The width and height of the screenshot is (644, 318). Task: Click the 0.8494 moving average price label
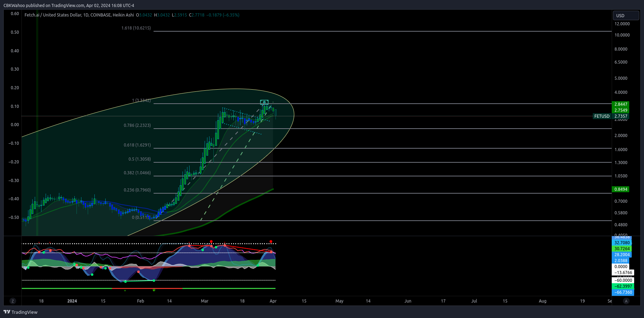coord(620,189)
